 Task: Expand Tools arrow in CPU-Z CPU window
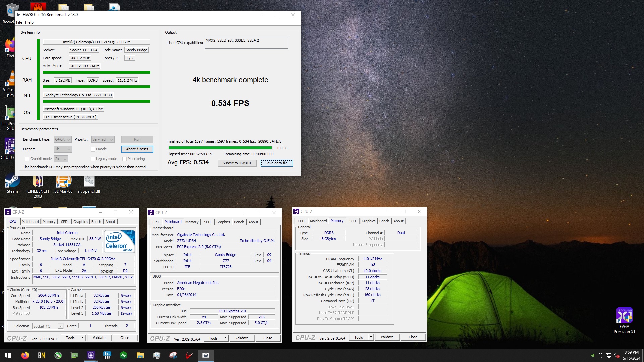pos(83,338)
